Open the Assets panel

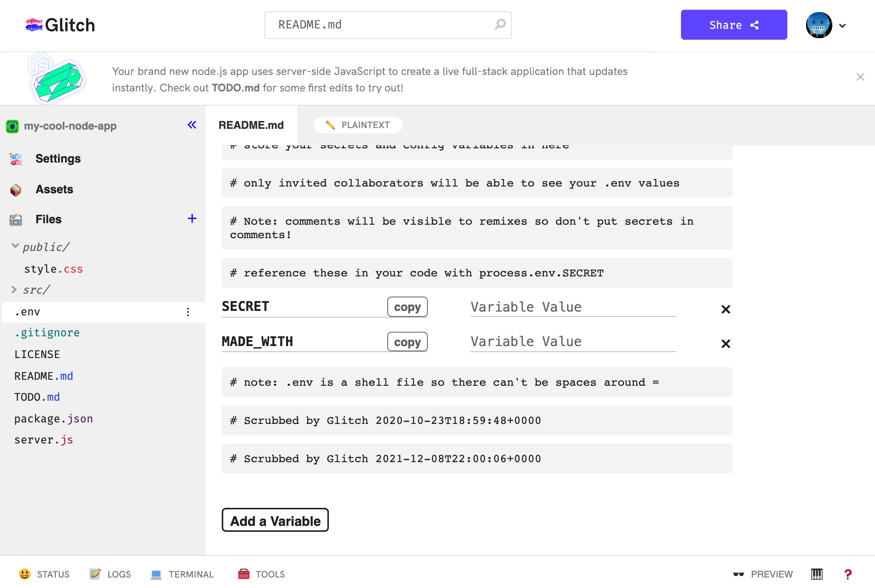pyautogui.click(x=54, y=190)
